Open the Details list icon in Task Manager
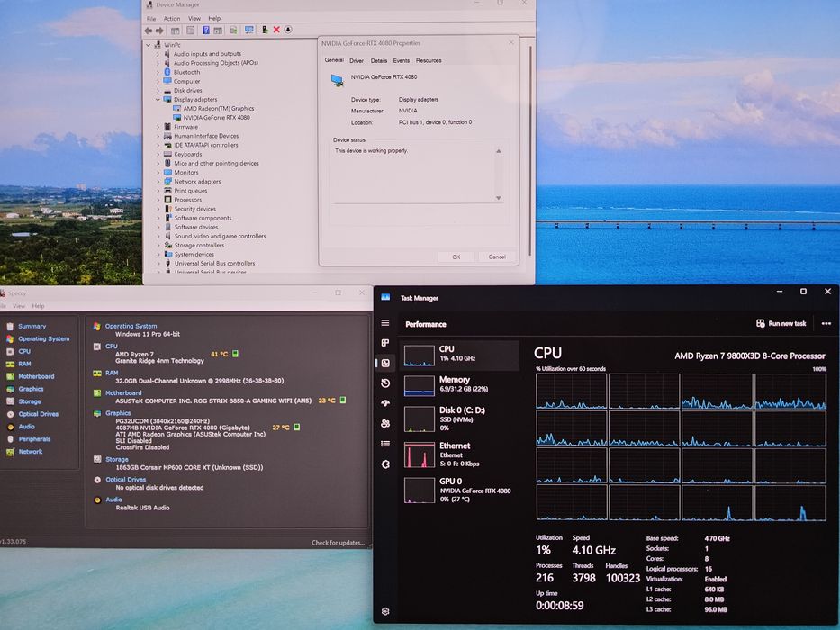The width and height of the screenshot is (840, 630). (x=384, y=444)
